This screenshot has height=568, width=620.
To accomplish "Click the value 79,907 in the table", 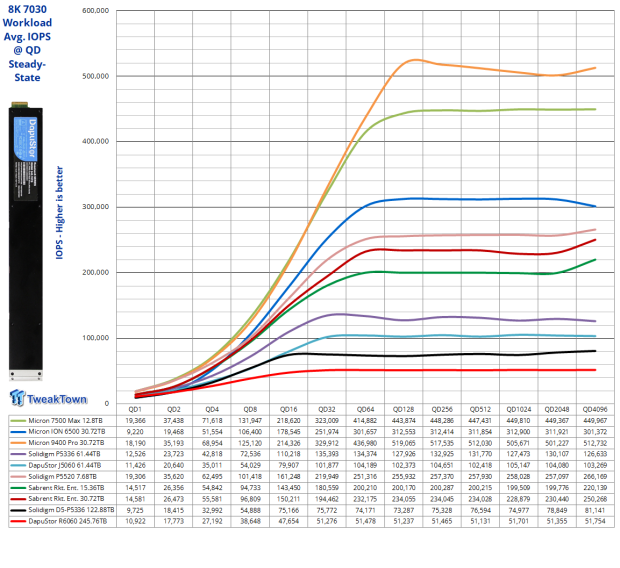I will click(289, 465).
